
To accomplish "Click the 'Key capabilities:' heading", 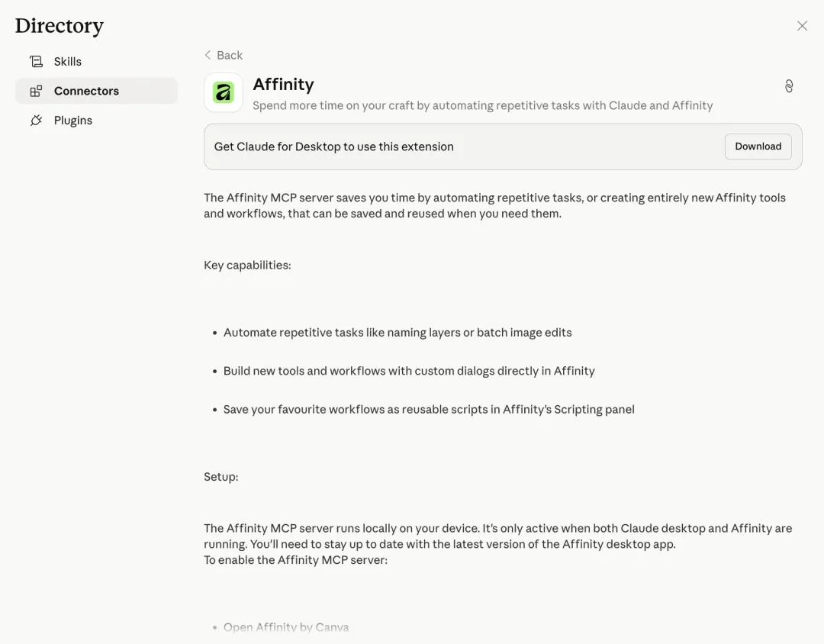I will coord(247,266).
